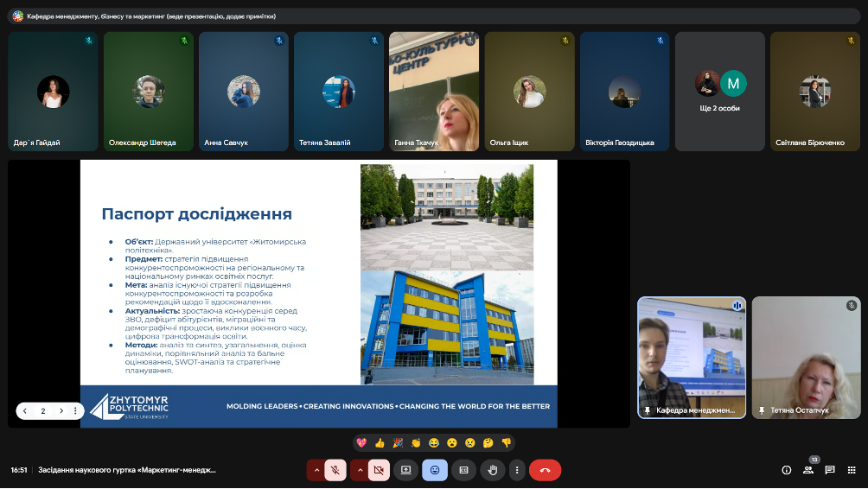Open the activities grid icon
868x489 pixels.
pos(851,470)
